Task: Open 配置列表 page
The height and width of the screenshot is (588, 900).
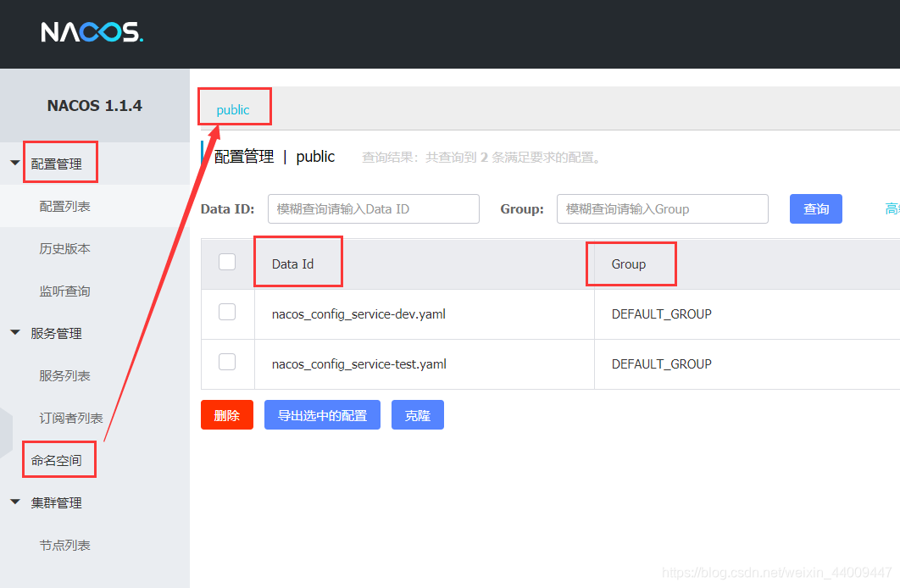Action: (65, 207)
